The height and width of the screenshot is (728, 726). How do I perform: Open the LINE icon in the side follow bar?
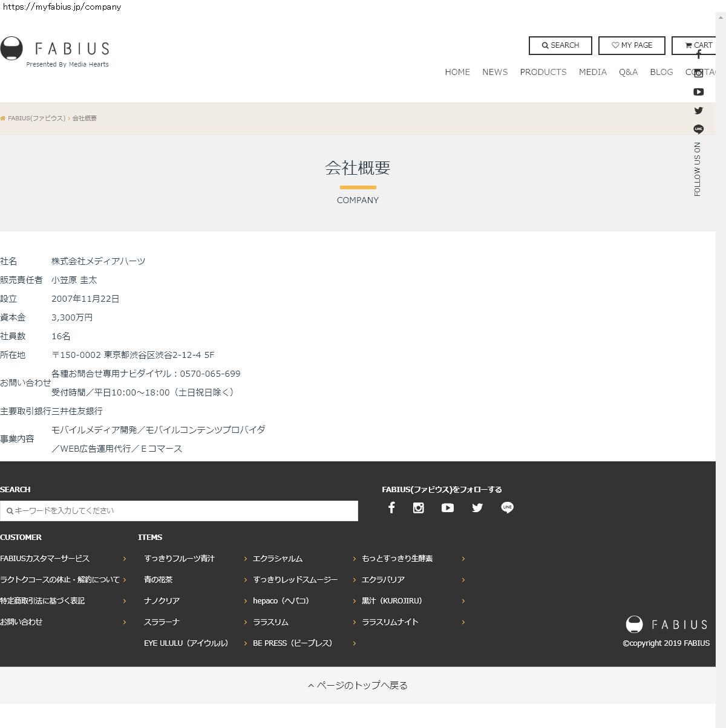[699, 129]
